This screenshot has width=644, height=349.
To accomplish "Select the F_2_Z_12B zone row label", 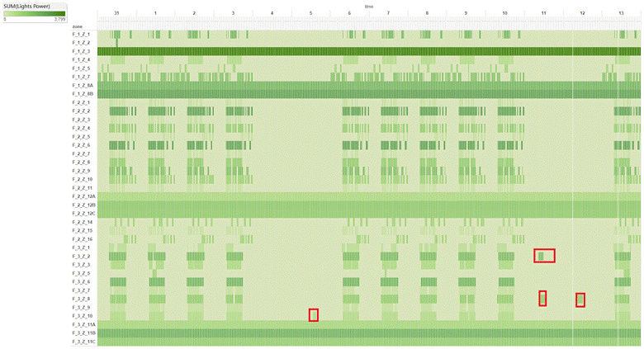I will point(84,205).
